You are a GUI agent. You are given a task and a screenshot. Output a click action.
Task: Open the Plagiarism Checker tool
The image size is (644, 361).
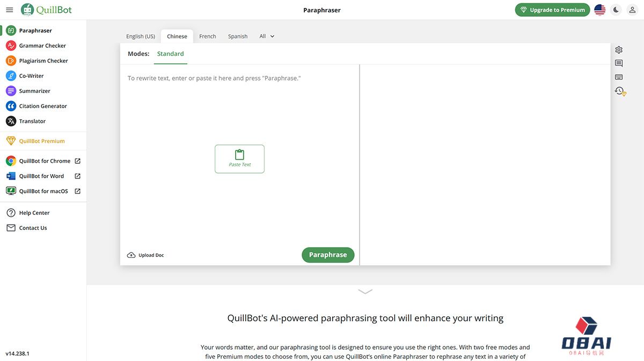click(43, 61)
